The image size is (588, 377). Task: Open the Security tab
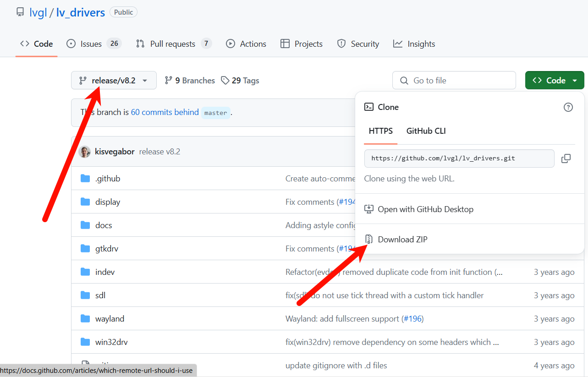pyautogui.click(x=358, y=44)
